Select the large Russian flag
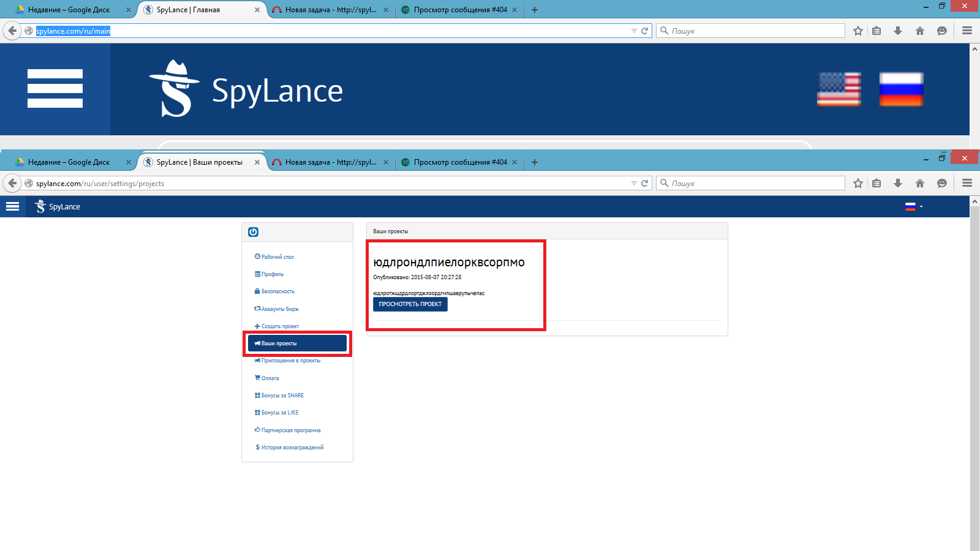This screenshot has height=551, width=980. tap(901, 89)
